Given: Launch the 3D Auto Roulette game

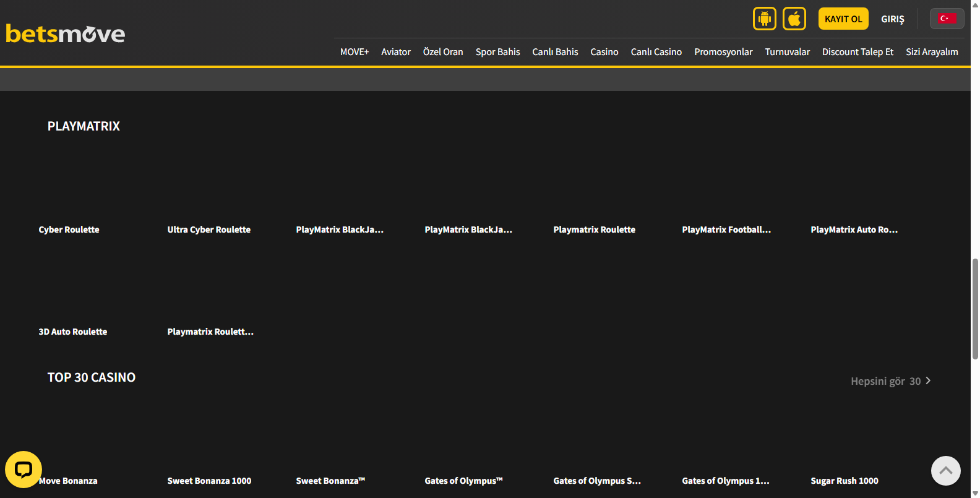Looking at the screenshot, I should coord(73,332).
